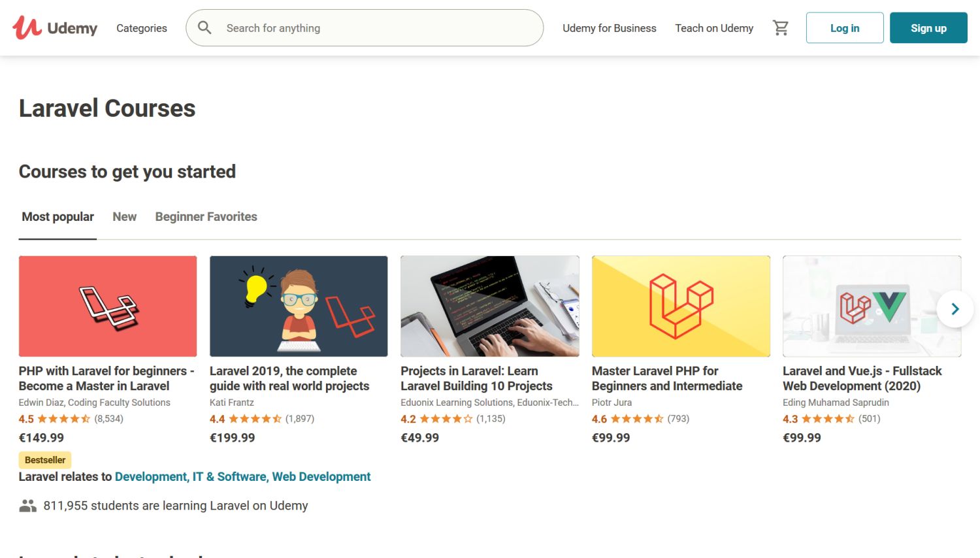
Task: Focus the Search for anything field
Action: coord(379,28)
